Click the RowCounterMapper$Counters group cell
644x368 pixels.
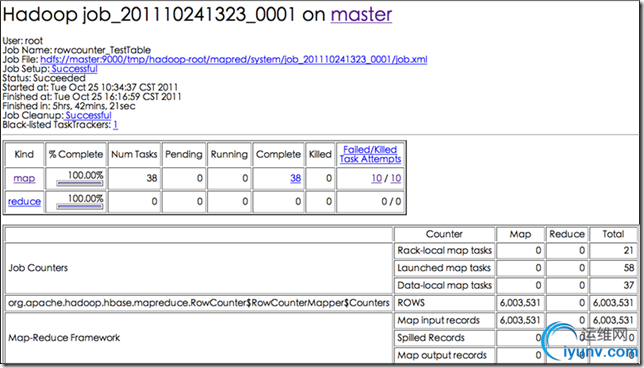(x=199, y=303)
